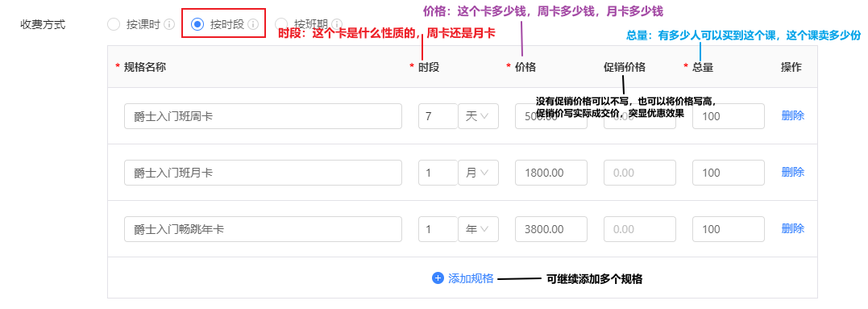The height and width of the screenshot is (309, 868).
Task: Select the 按班期 radio button
Action: (x=281, y=24)
